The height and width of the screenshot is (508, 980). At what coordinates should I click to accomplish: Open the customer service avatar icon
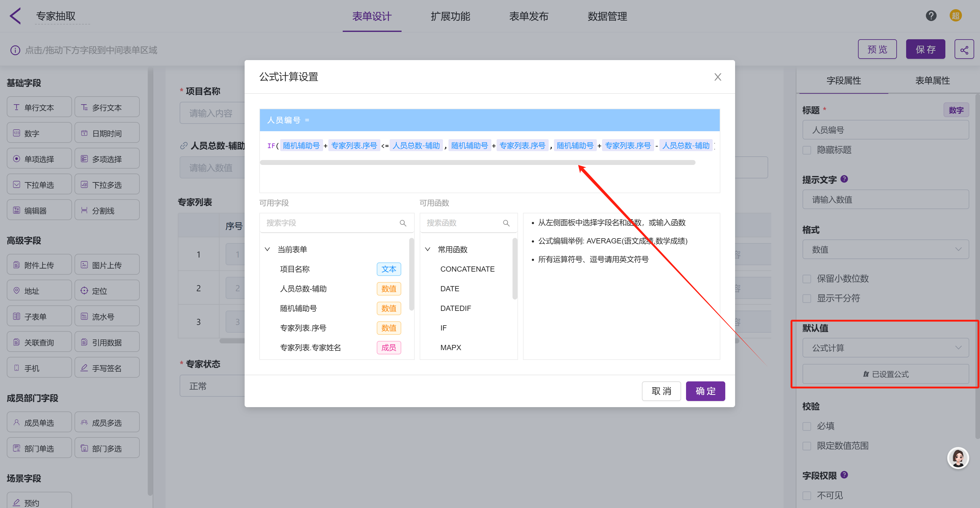[958, 458]
